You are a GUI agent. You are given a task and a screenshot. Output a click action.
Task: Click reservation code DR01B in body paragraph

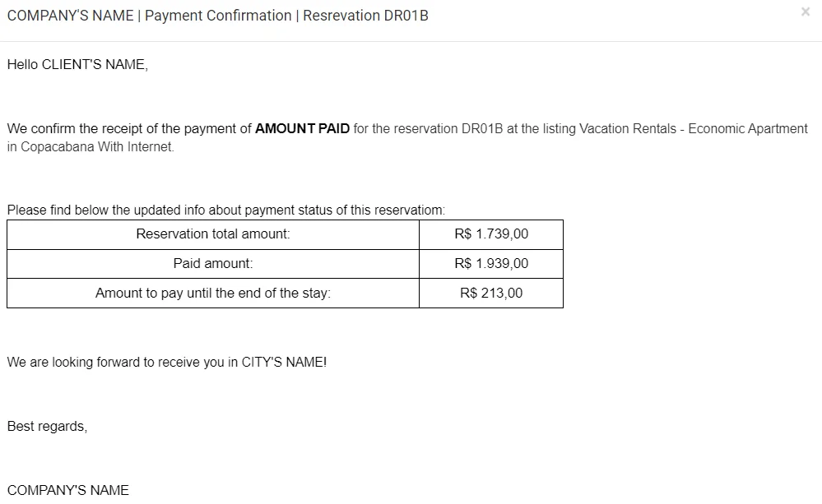point(482,129)
